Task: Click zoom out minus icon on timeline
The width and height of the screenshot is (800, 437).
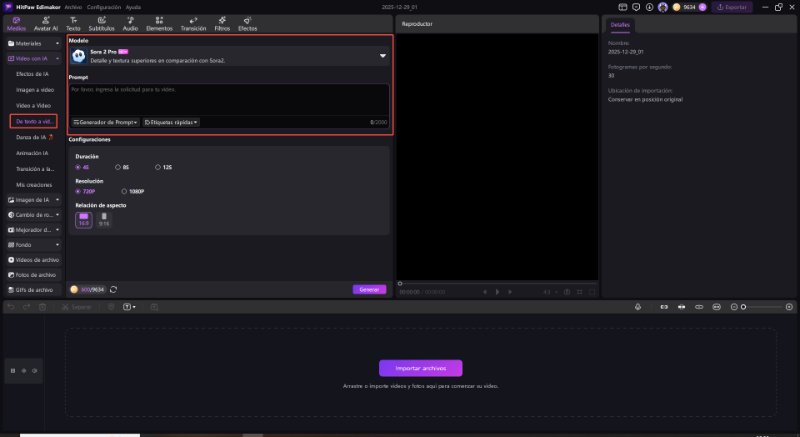Action: click(734, 307)
